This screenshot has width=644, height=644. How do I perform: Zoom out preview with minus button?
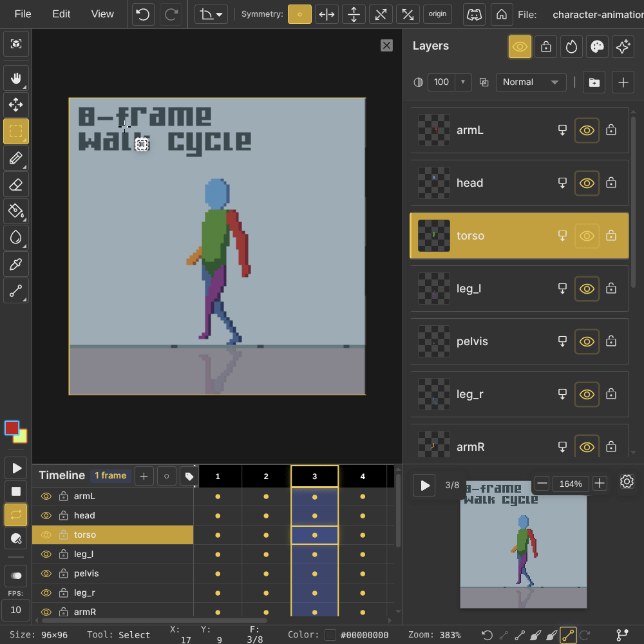(542, 484)
